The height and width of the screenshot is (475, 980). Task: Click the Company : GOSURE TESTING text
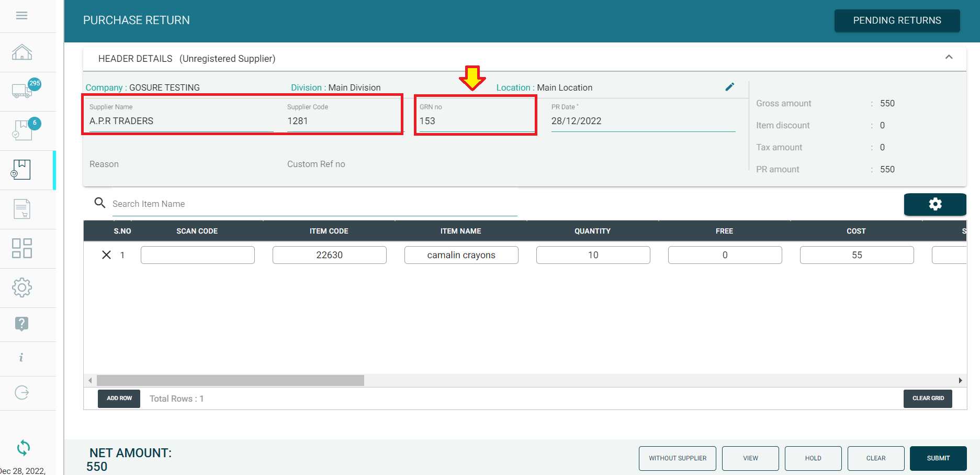point(143,88)
